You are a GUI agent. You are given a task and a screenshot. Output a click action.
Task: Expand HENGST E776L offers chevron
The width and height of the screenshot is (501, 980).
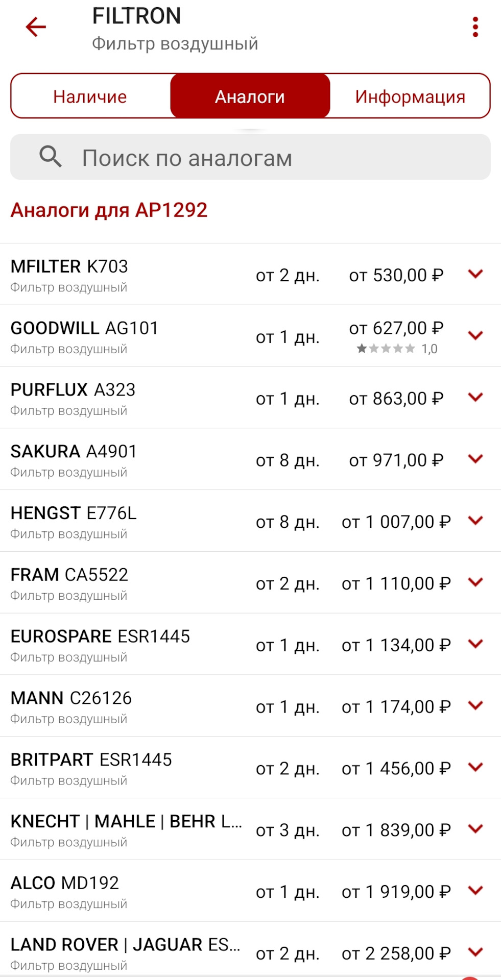pos(475,521)
